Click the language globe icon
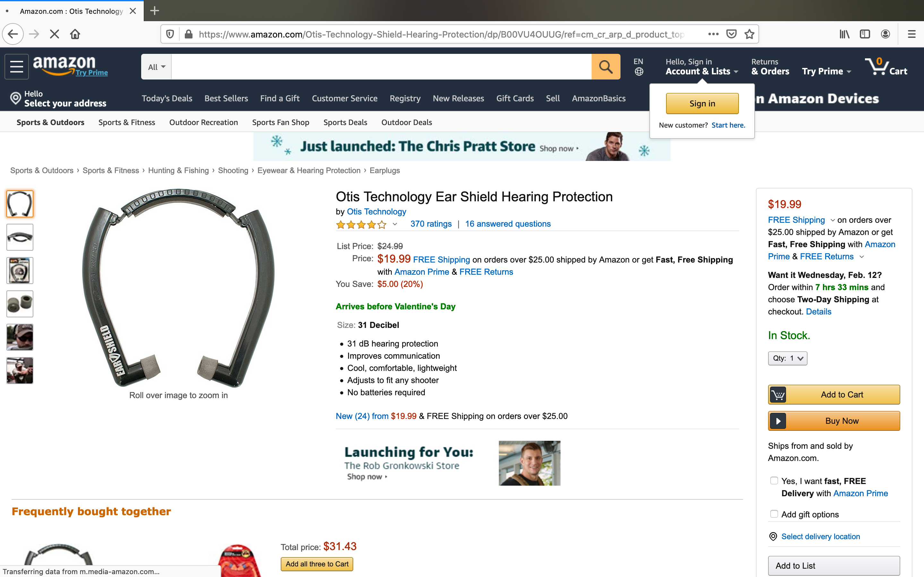This screenshot has width=924, height=577. click(x=639, y=72)
